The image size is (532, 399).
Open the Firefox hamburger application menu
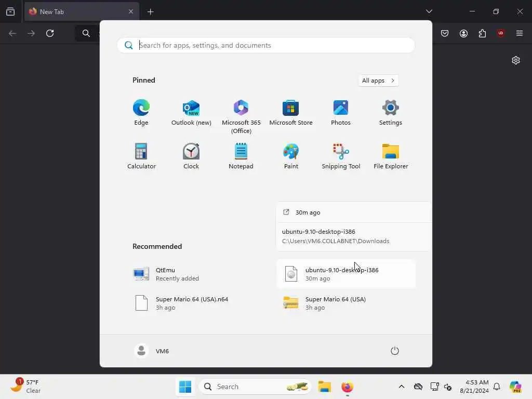coord(519,33)
